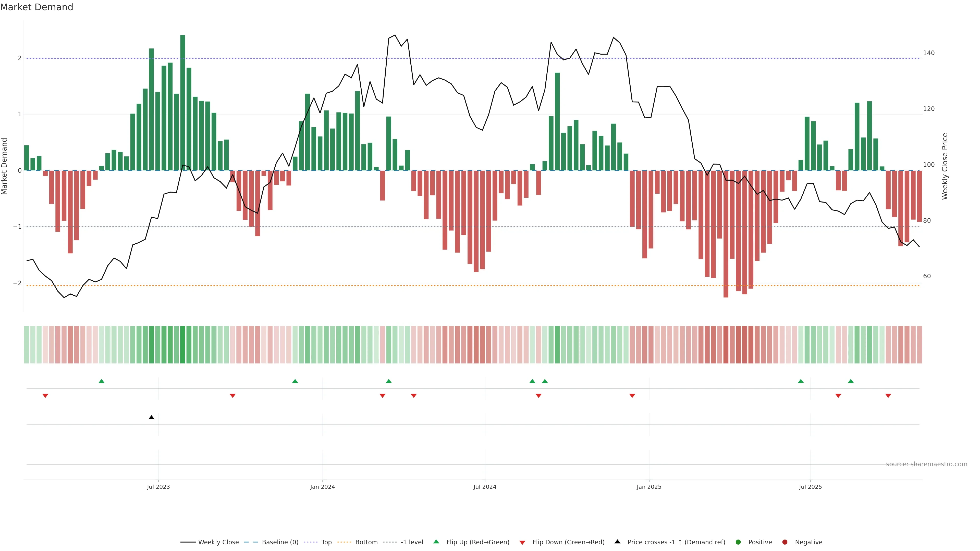The image size is (980, 551).
Task: Click the Jan 2024 axis label
Action: pos(322,487)
